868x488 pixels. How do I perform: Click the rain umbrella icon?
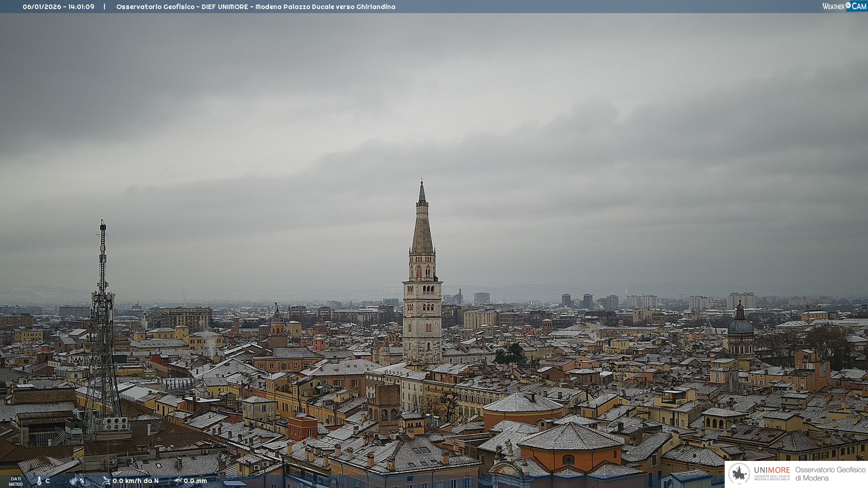[178, 481]
